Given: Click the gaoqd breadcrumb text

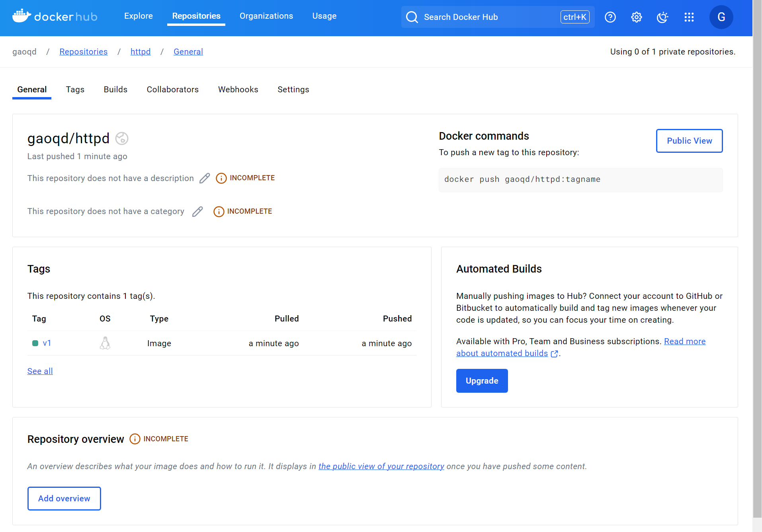Looking at the screenshot, I should pyautogui.click(x=24, y=52).
